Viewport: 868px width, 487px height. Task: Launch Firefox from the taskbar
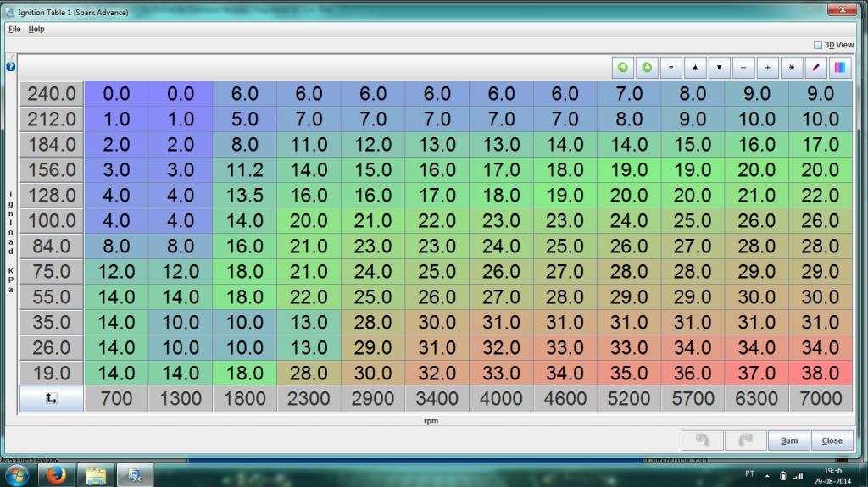pos(56,475)
